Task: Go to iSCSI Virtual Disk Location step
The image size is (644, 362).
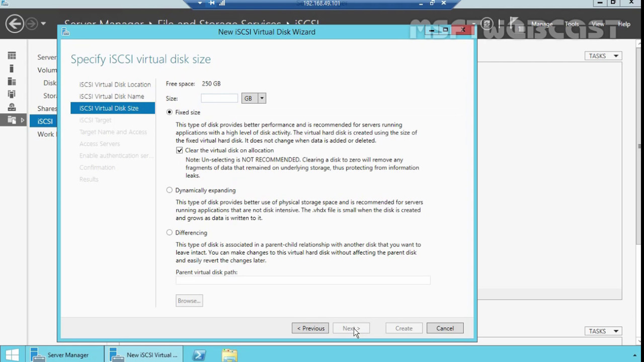Action: (x=115, y=84)
